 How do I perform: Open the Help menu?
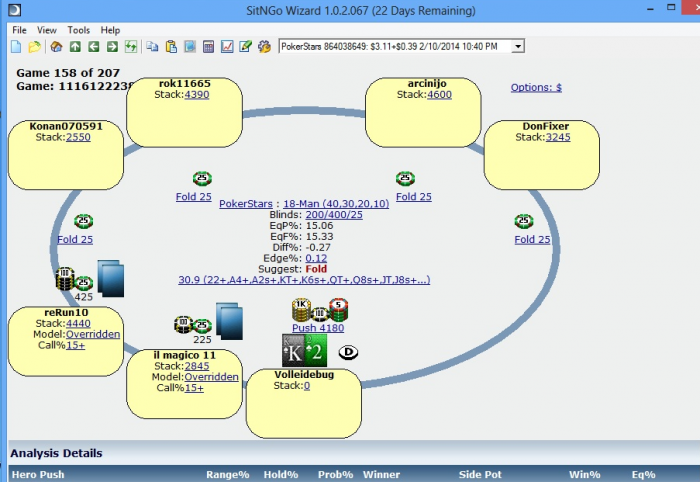tap(110, 30)
